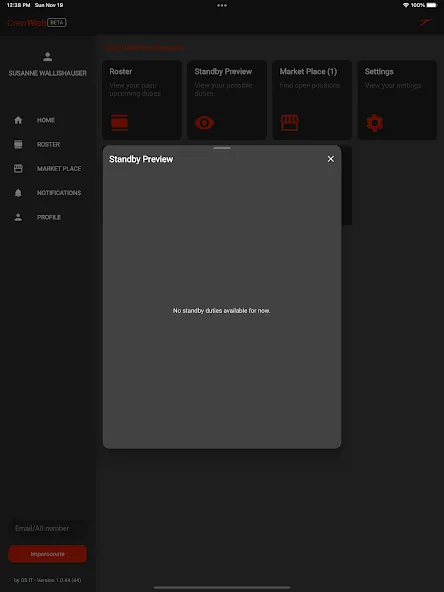Click the Profile person icon in sidebar
This screenshot has width=444, height=592.
pos(18,217)
